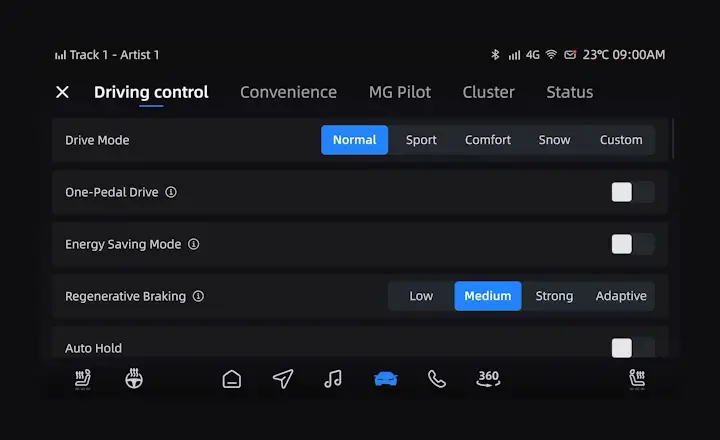Show info for Regenerative Braking
The height and width of the screenshot is (440, 720).
tap(198, 296)
